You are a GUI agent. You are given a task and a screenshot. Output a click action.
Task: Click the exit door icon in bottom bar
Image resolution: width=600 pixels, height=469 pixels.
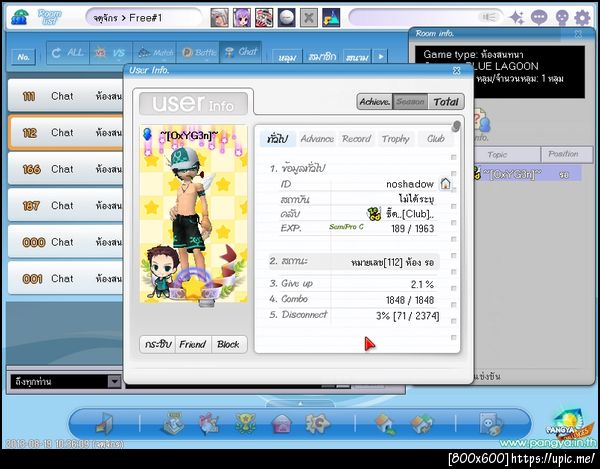[104, 423]
